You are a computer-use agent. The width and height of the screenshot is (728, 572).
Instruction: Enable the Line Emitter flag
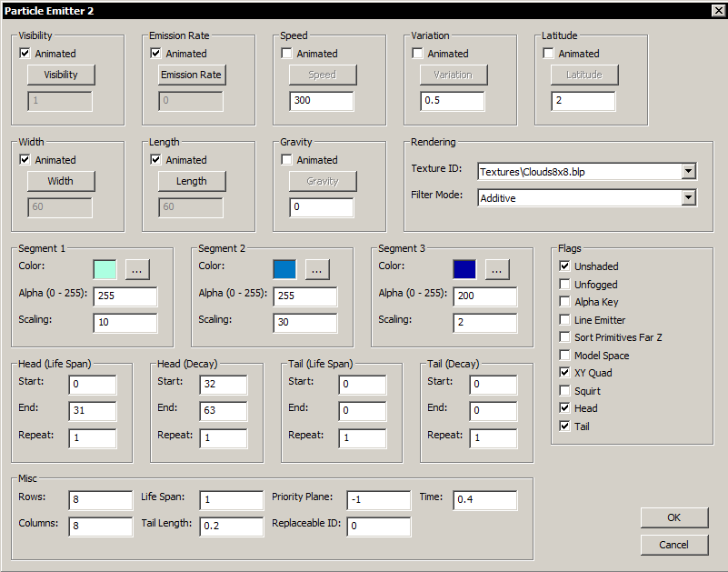[x=564, y=320]
